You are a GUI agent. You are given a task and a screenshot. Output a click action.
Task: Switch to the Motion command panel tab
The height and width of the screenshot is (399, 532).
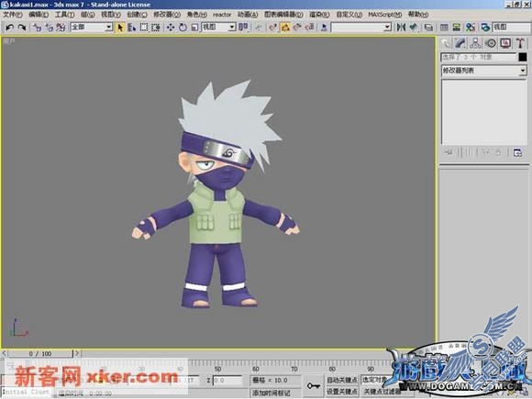(491, 43)
